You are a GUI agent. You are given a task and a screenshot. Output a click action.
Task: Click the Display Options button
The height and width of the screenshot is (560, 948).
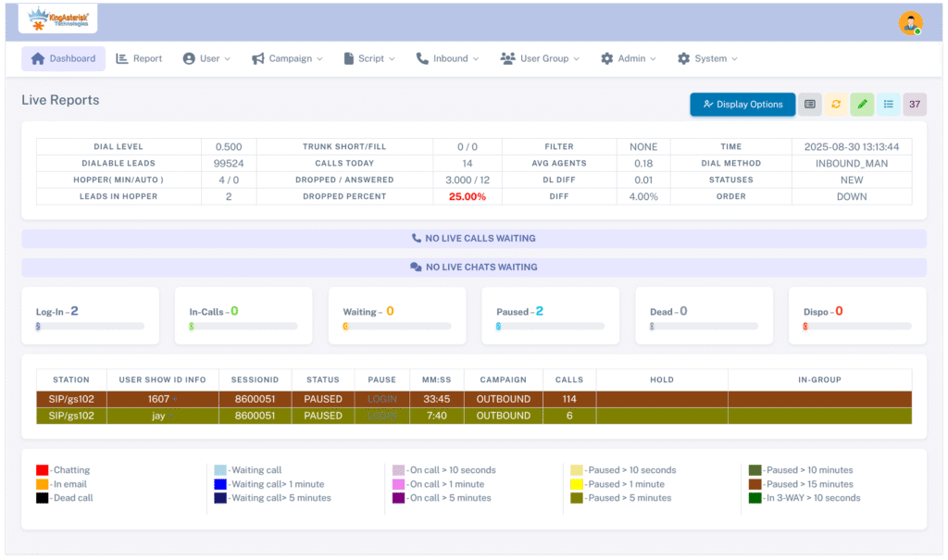point(742,105)
